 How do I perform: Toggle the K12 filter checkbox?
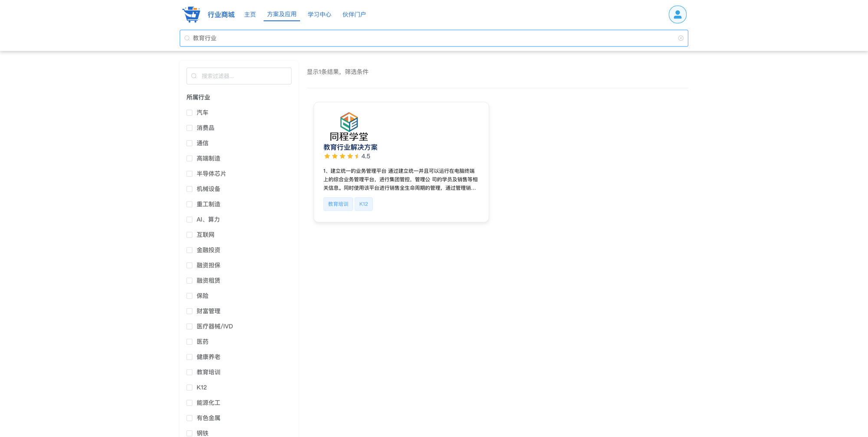pos(190,387)
